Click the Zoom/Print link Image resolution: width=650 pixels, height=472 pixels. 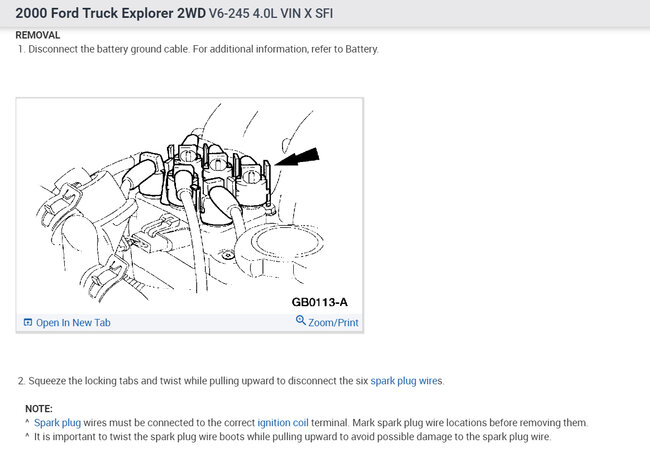pyautogui.click(x=333, y=322)
